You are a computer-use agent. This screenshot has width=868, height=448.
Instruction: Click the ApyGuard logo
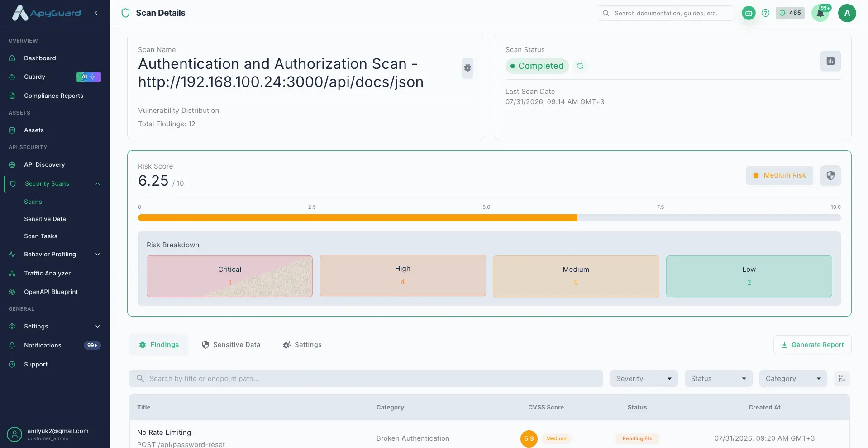pyautogui.click(x=46, y=13)
